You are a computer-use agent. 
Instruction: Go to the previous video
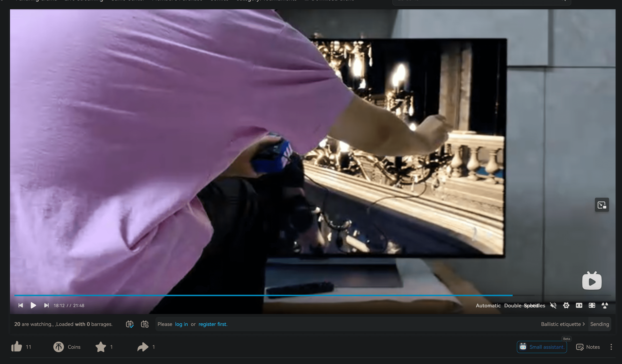tap(21, 305)
